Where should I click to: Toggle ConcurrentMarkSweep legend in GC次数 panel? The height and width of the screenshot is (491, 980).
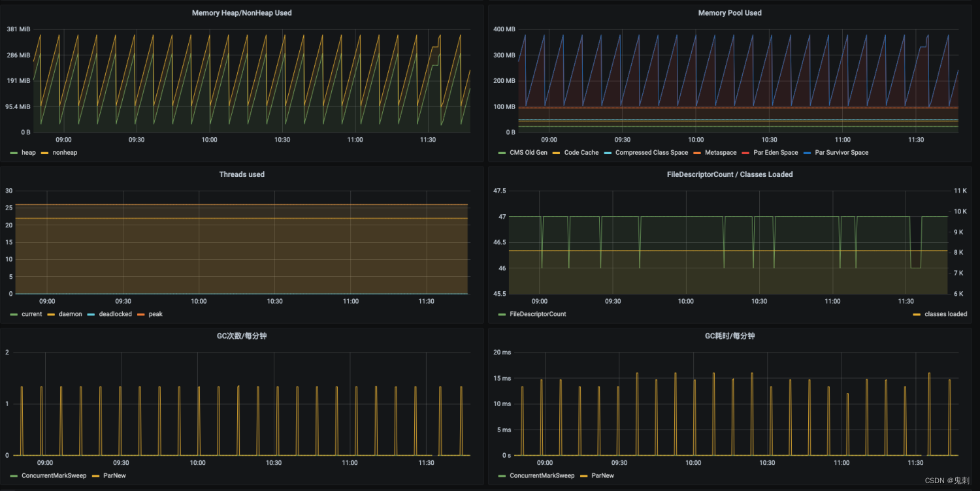click(x=54, y=476)
